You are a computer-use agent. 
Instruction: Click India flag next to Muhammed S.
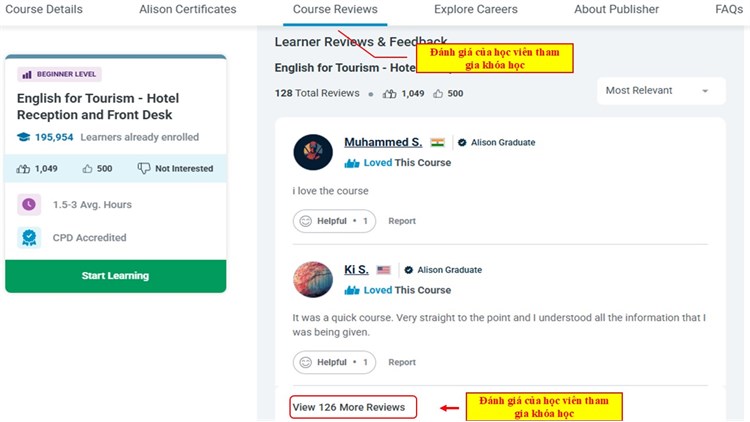tap(437, 143)
